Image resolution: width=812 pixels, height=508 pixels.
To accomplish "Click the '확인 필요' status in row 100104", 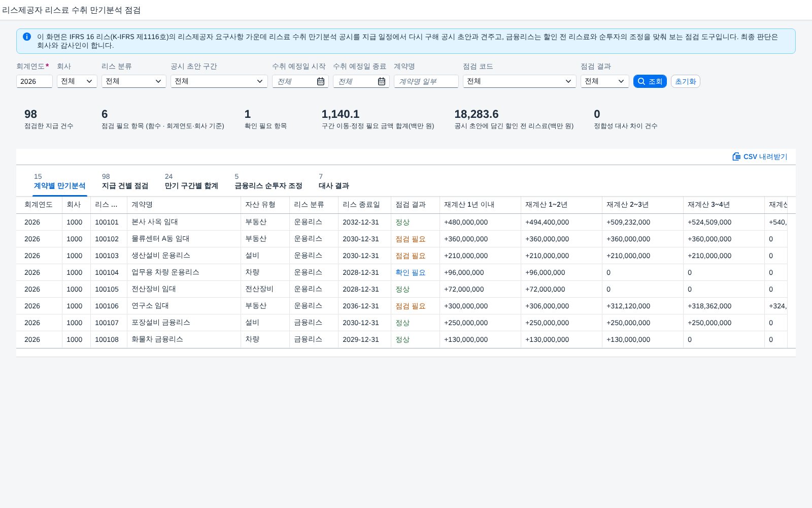I will tap(411, 272).
